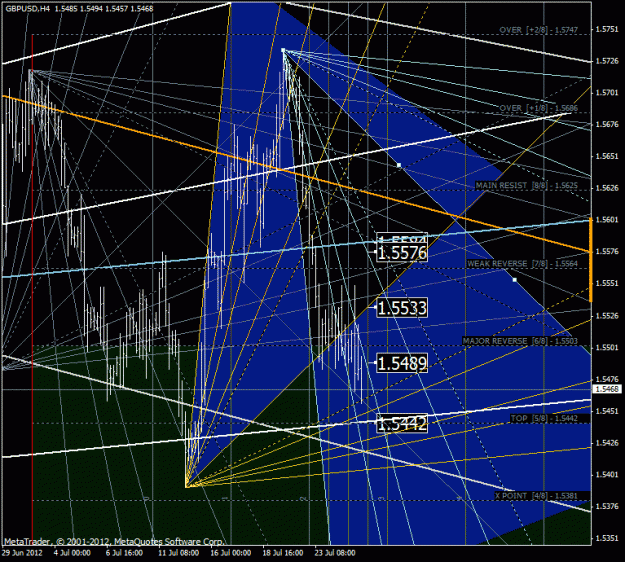The height and width of the screenshot is (562, 625).
Task: Click the 11 Jul 08:00 time label
Action: (178, 553)
